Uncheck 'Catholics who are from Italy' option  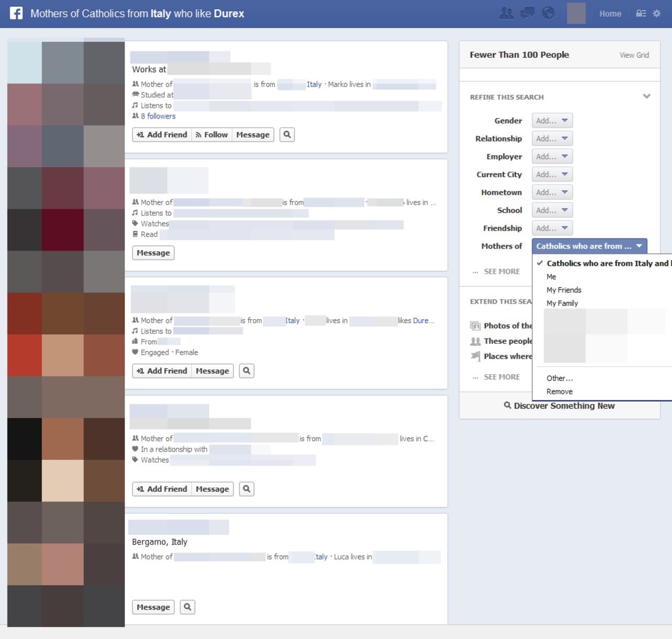coord(603,263)
